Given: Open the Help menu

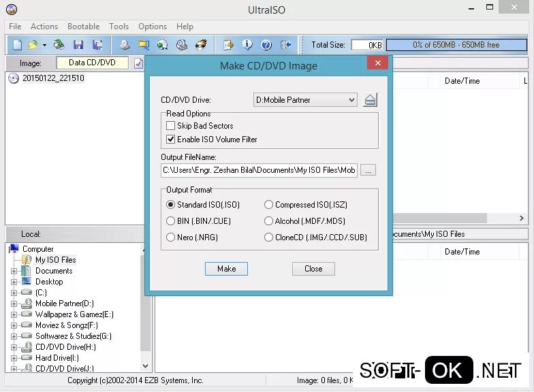Looking at the screenshot, I should coord(185,27).
